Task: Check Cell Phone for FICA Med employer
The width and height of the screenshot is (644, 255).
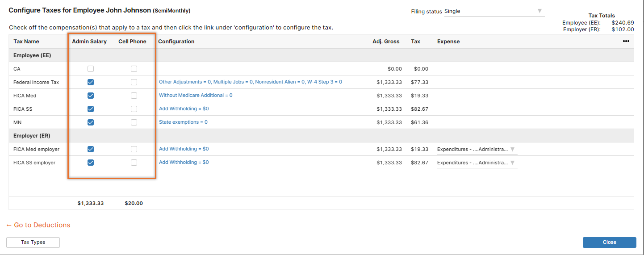Action: coord(134,149)
